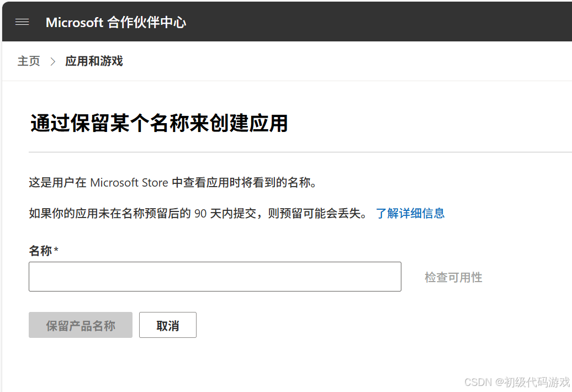Image resolution: width=572 pixels, height=392 pixels.
Task: Click the 保留产品名称 button
Action: pyautogui.click(x=81, y=325)
